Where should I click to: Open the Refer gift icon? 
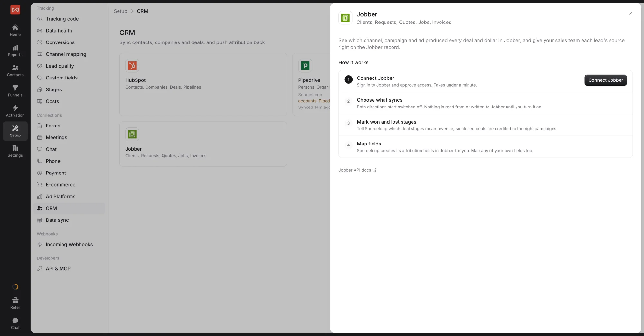[x=15, y=303]
